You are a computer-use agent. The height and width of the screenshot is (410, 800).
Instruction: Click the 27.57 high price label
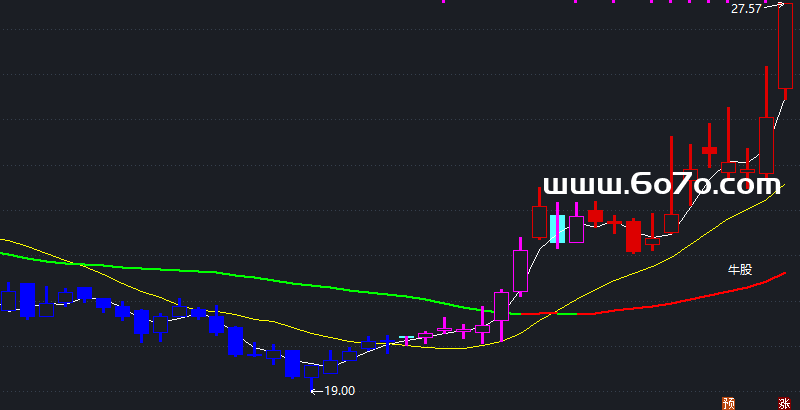[746, 8]
